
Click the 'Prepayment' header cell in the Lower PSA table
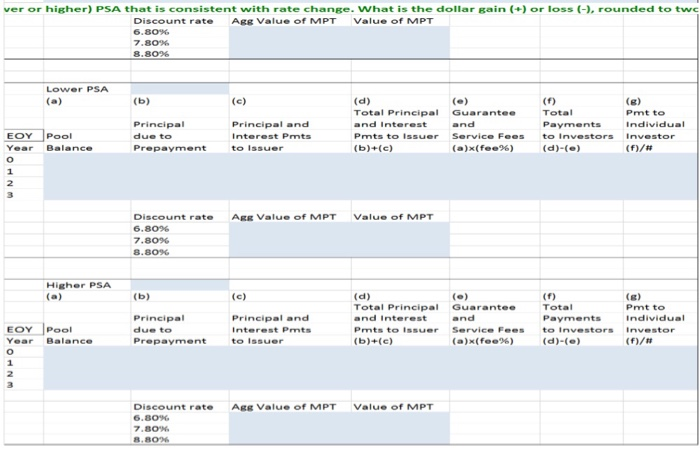click(170, 148)
